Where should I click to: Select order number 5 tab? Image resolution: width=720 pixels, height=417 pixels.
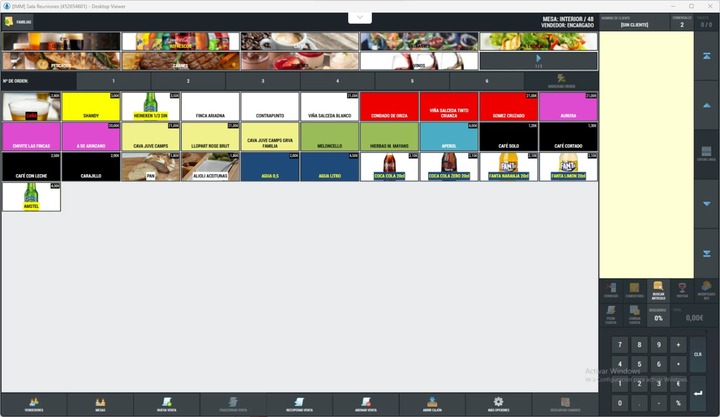coord(412,80)
